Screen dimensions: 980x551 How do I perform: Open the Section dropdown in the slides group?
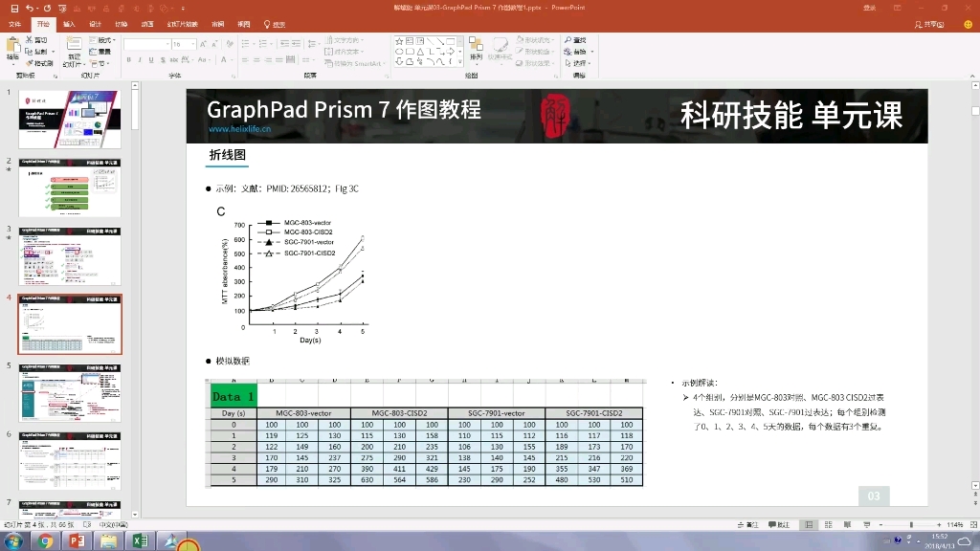(100, 63)
